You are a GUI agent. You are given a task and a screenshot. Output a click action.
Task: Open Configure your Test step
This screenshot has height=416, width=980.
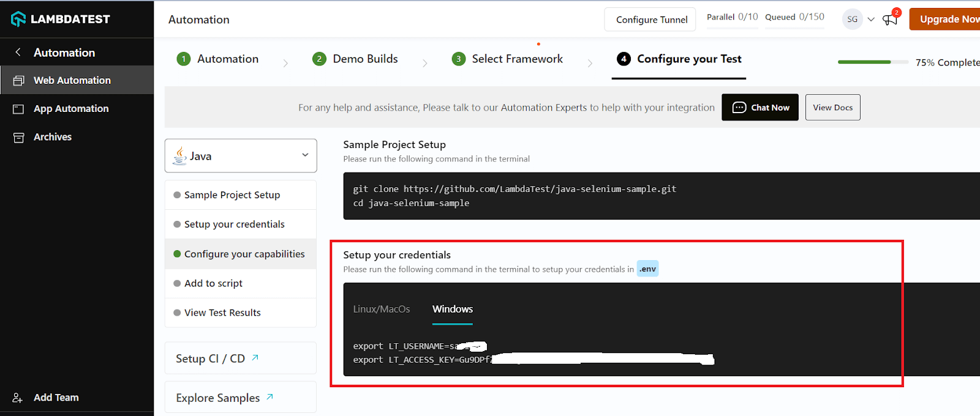(679, 59)
